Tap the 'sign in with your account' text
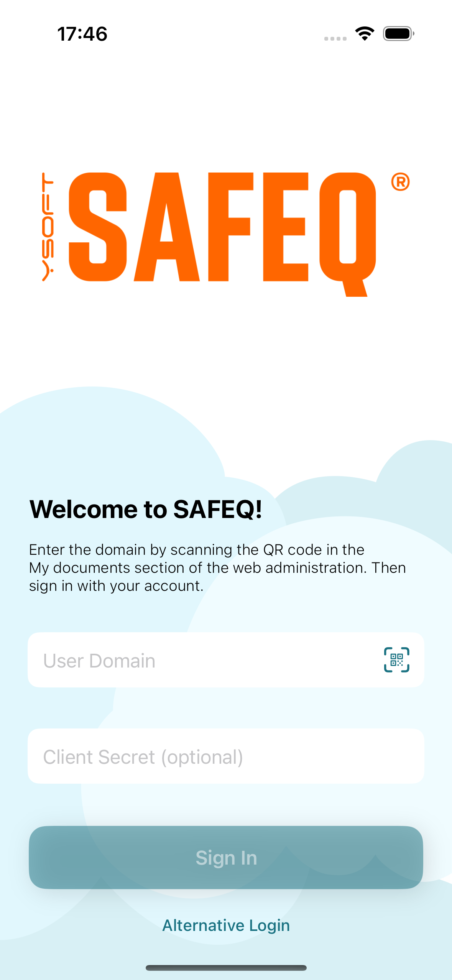 (116, 586)
